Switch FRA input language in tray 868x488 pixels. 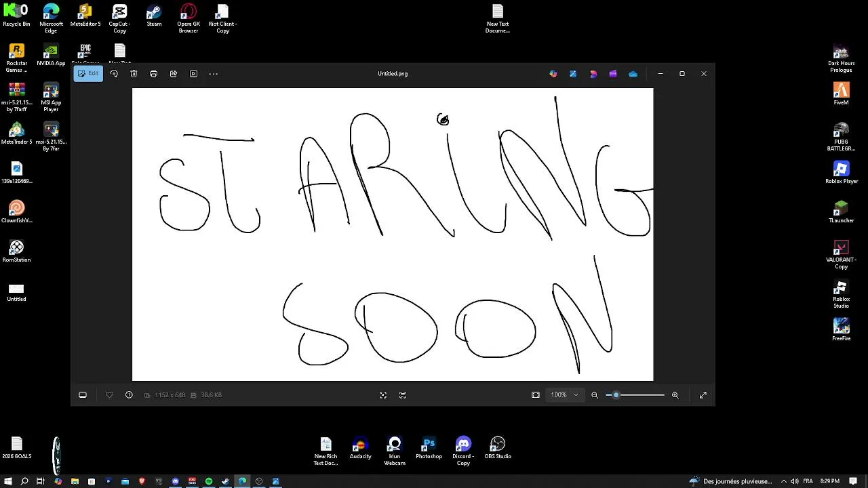coord(808,481)
